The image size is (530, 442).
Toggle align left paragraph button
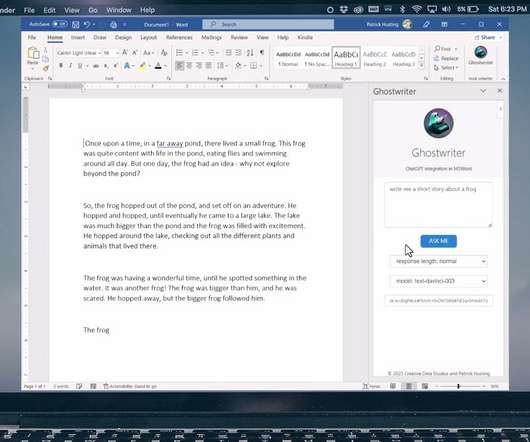coord(180,66)
